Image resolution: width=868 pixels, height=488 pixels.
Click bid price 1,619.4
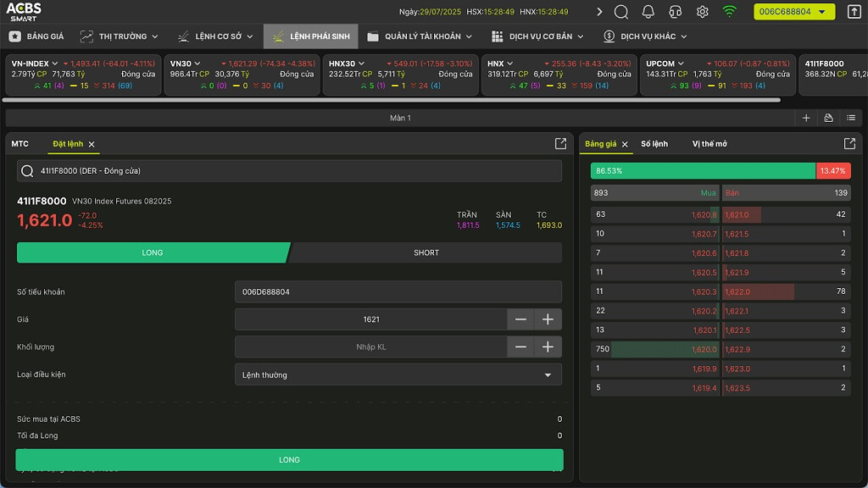(704, 388)
